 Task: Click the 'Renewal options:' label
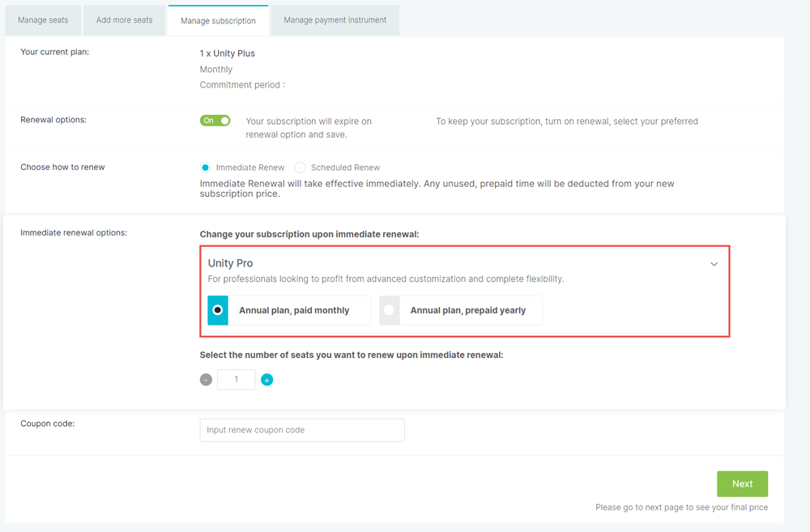[x=53, y=119]
